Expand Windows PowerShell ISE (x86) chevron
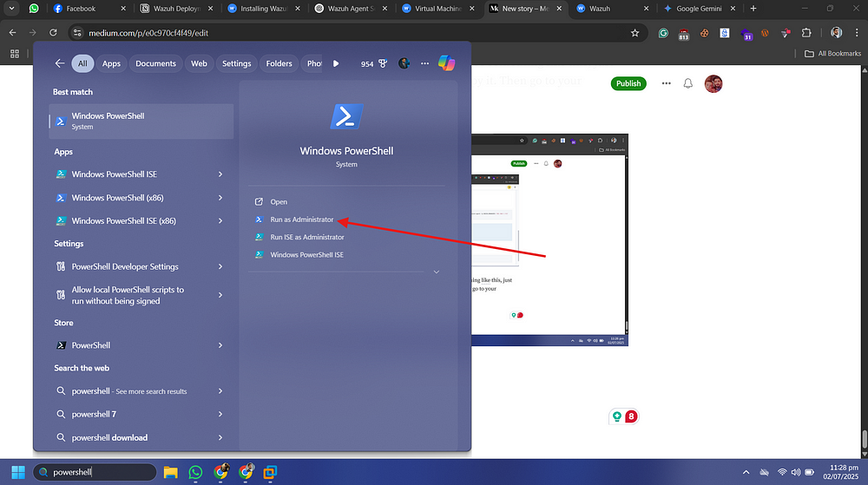 pos(220,220)
